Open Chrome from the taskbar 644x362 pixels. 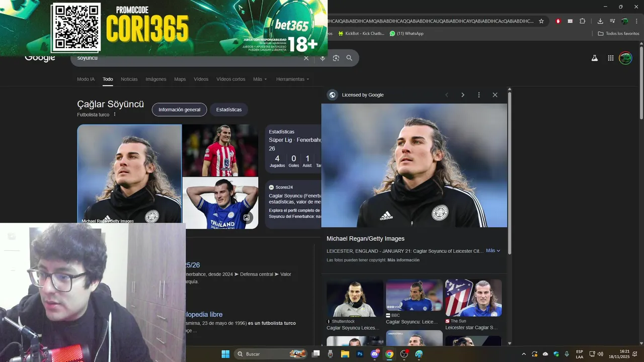pyautogui.click(x=389, y=354)
